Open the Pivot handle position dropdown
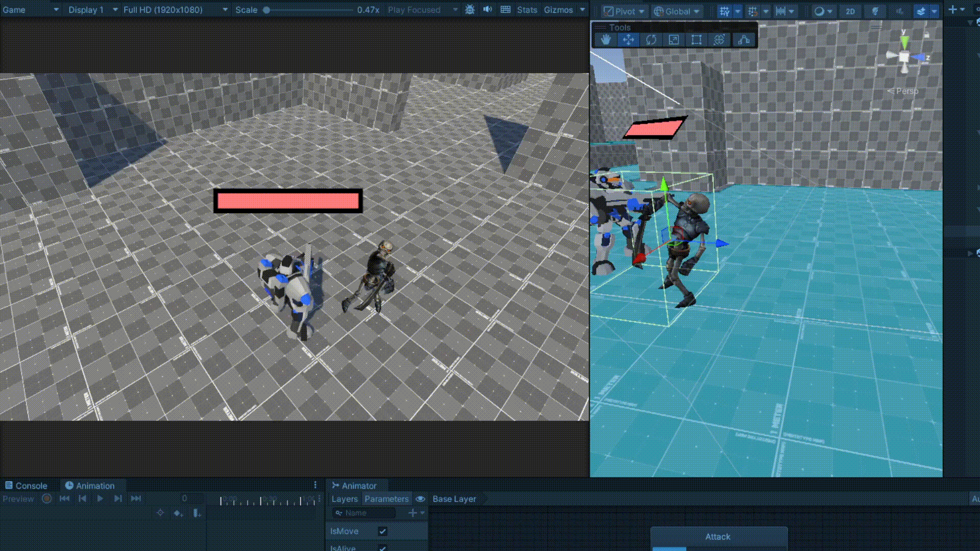 click(625, 11)
